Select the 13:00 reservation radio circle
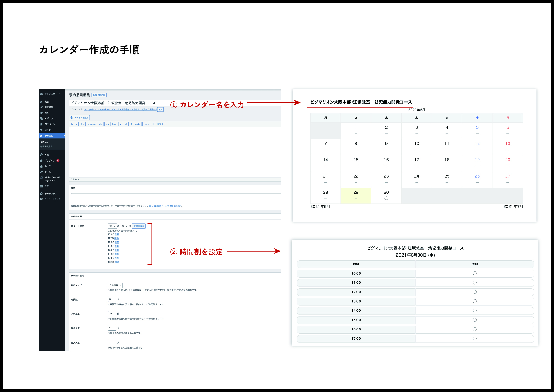The height and width of the screenshot is (392, 554). pos(475,301)
